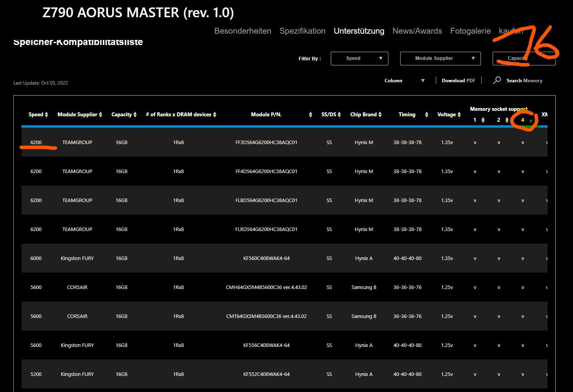Sort by Chip Brand column arrows
This screenshot has height=392, width=573.
click(380, 115)
